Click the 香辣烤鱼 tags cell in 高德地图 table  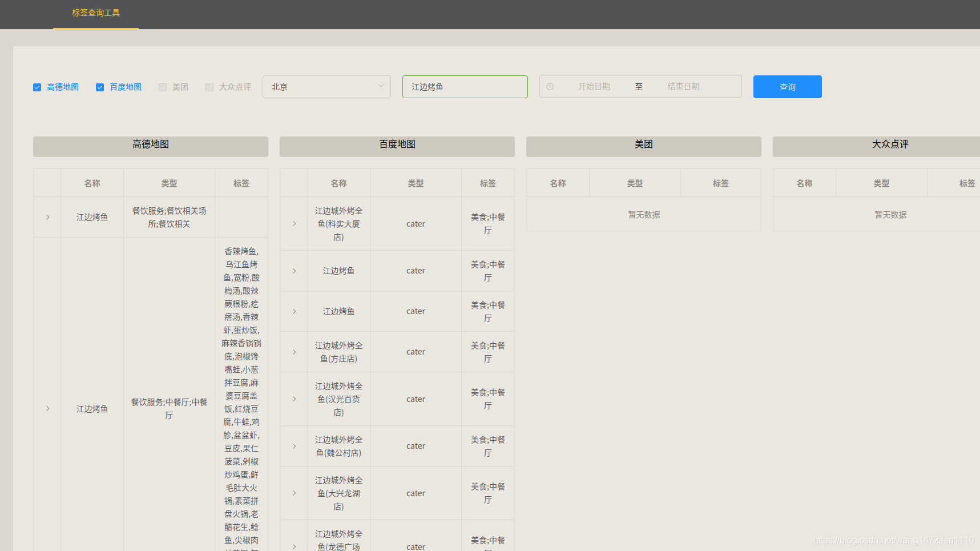[x=241, y=395]
